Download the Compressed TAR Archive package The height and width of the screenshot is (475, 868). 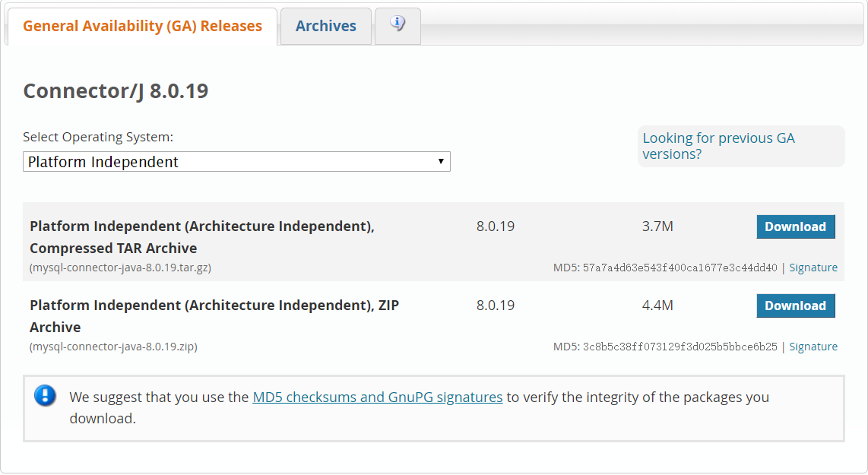796,226
